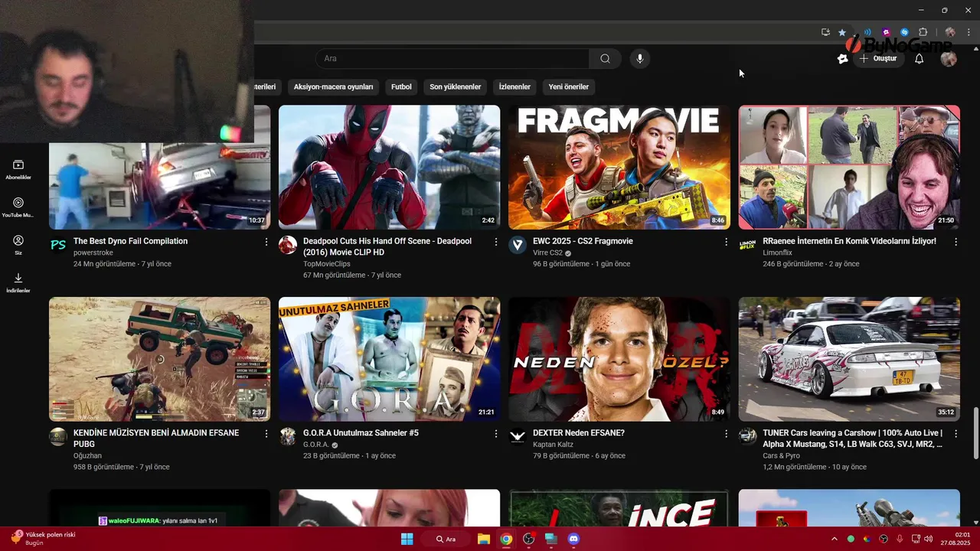This screenshot has width=980, height=551.
Task: Select the İzlenenler filter chip
Action: (514, 86)
